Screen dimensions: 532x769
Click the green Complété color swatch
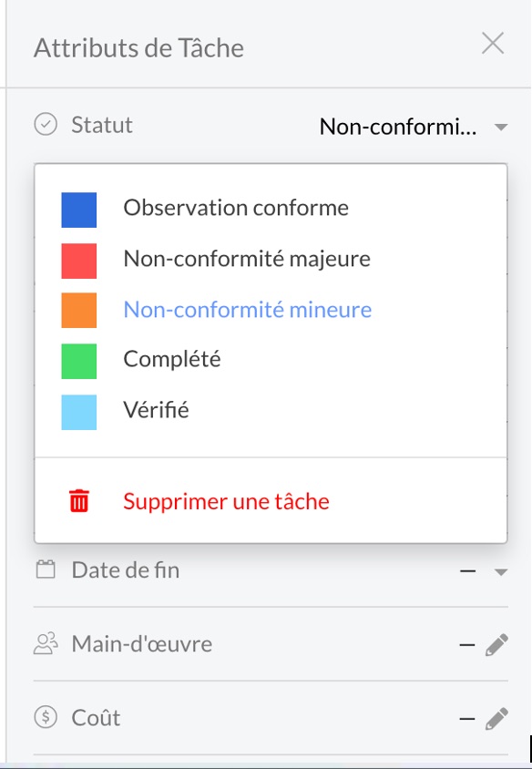[79, 362]
